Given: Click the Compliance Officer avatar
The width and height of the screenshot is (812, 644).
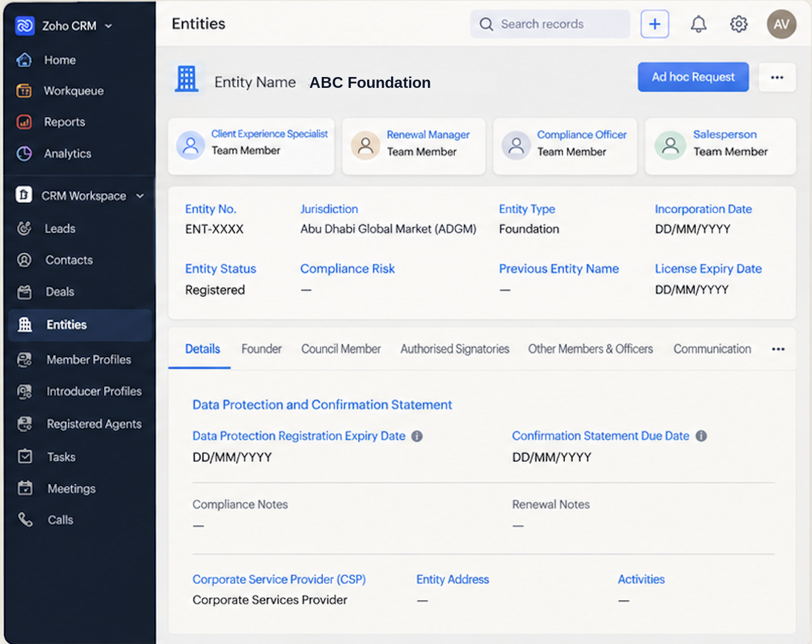Looking at the screenshot, I should coord(516,145).
